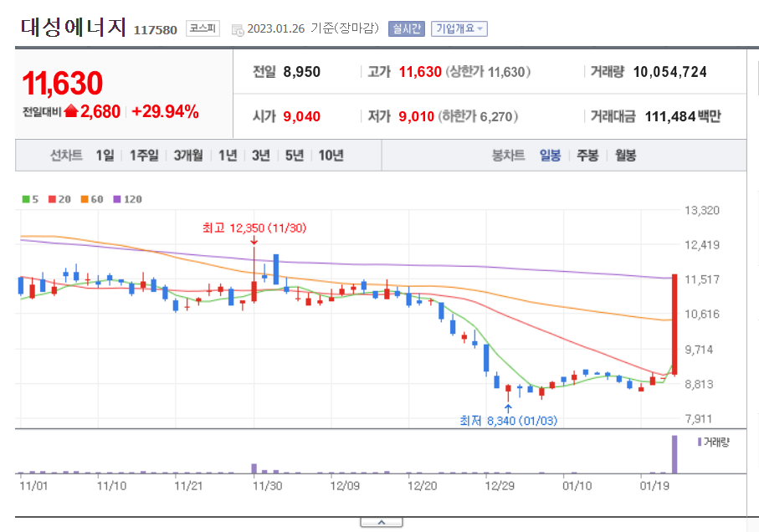The height and width of the screenshot is (532, 759).
Task: Collapse the chart using the bottom up-chevron handle
Action: 382,522
